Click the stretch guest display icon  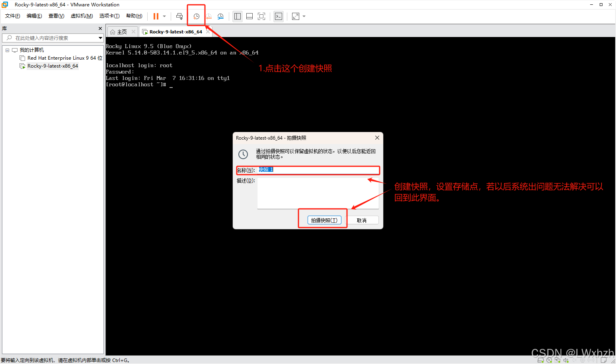point(296,16)
